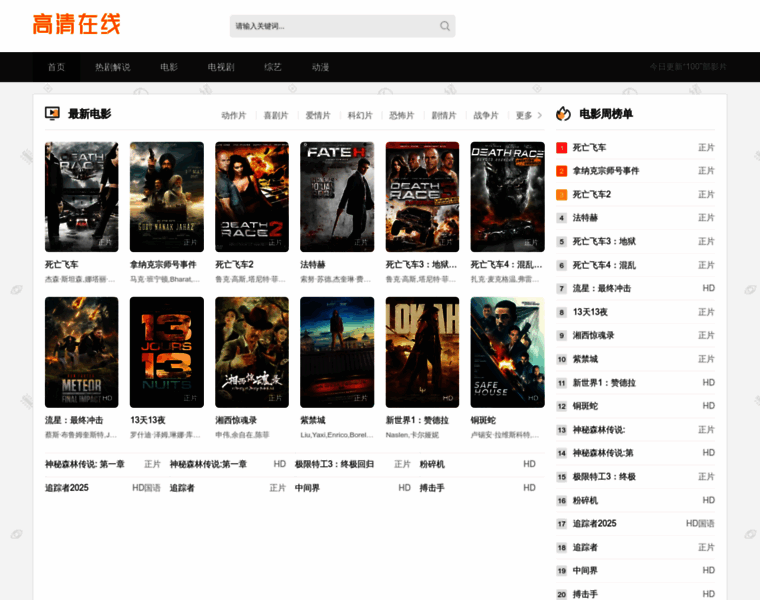The image size is (760, 600).
Task: Click rank badge 2 beside 拿纳克宗师号事件
Action: (x=561, y=171)
